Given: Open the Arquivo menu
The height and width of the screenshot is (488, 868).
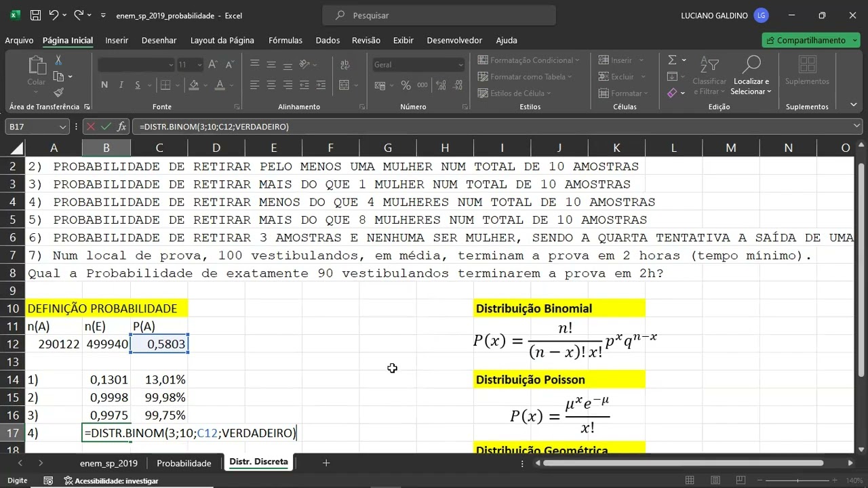Looking at the screenshot, I should click(19, 40).
